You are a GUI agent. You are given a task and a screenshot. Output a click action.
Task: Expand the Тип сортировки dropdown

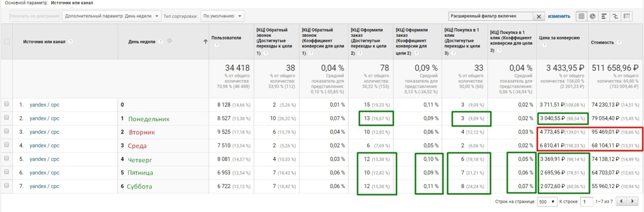tap(223, 16)
